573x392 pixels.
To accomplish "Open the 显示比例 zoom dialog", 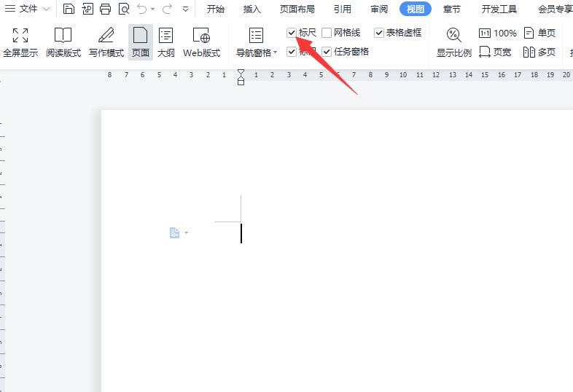I will pos(454,42).
